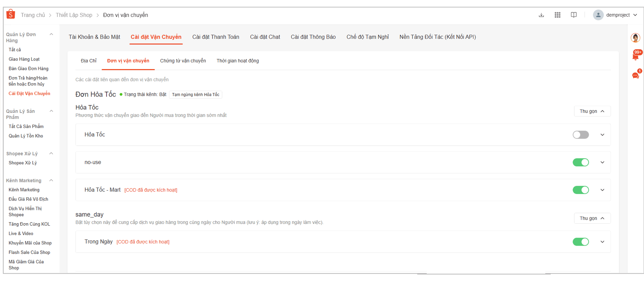Collapse the same_day section with Thu gọn
The height and width of the screenshot is (281, 644).
tap(592, 218)
